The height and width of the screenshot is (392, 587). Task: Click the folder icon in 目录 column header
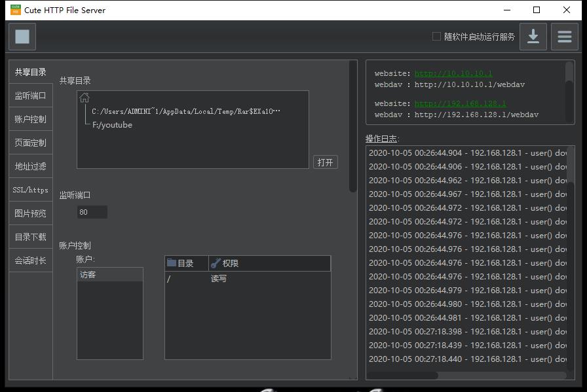172,263
